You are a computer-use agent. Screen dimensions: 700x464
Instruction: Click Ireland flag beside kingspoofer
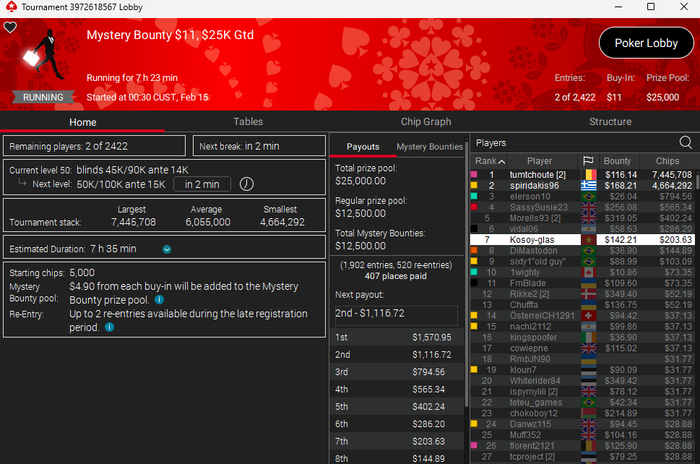[x=589, y=337]
